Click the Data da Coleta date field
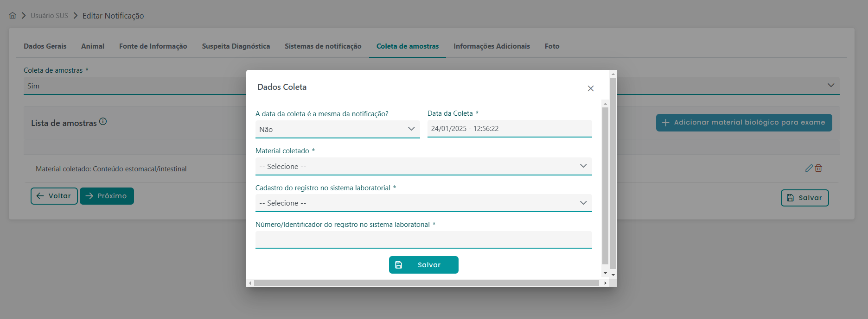This screenshot has height=319, width=868. (x=509, y=129)
